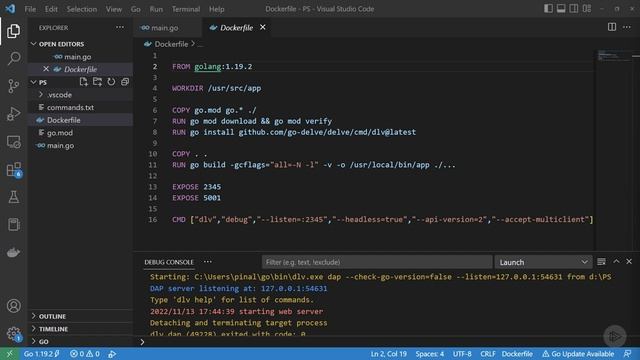The width and height of the screenshot is (640, 360).
Task: Open the Launch session dropdown
Action: pyautogui.click(x=543, y=262)
